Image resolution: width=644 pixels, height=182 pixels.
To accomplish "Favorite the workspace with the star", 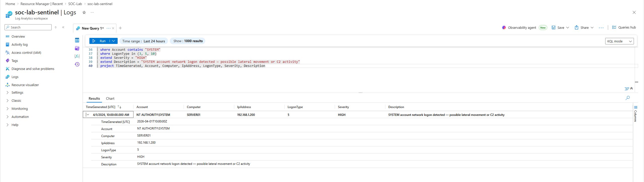I will click(84, 12).
